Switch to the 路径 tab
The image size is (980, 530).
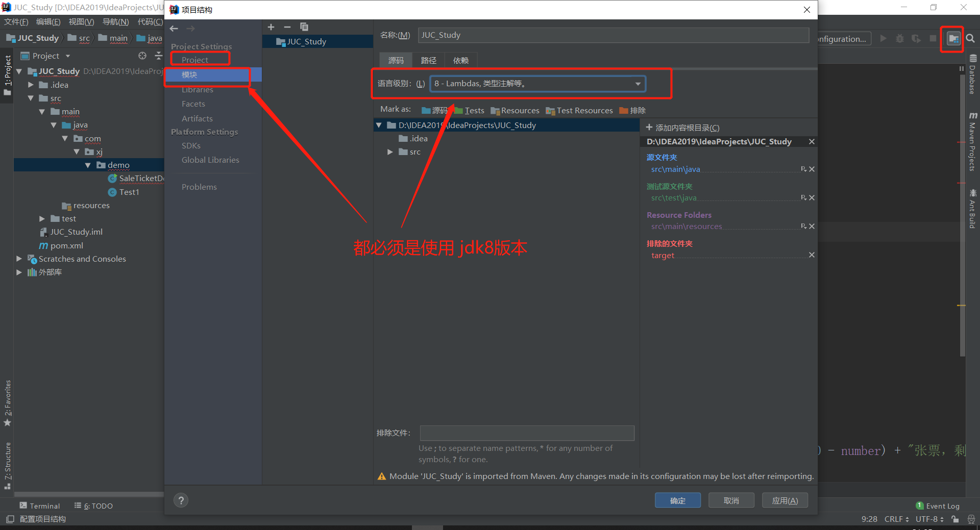pos(428,60)
